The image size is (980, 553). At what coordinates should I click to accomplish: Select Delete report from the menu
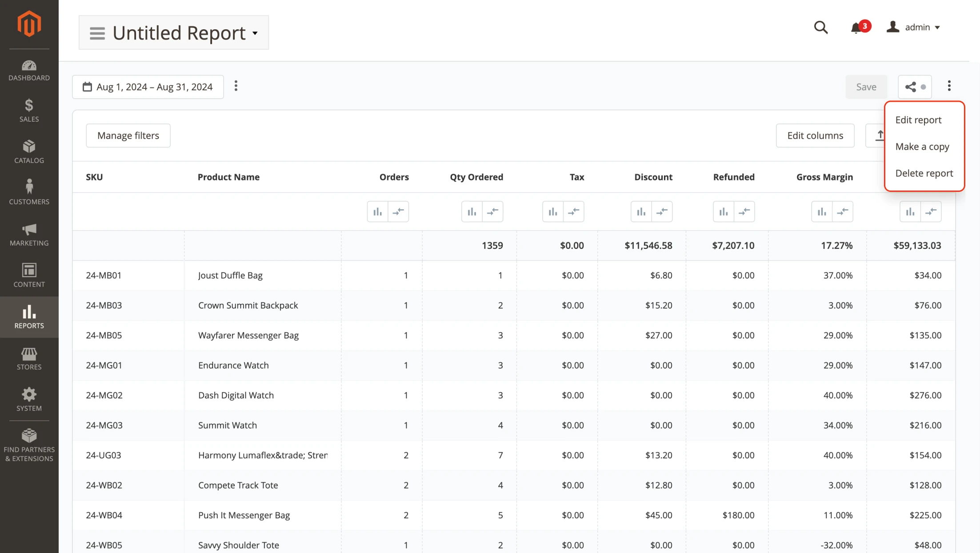[x=924, y=173]
